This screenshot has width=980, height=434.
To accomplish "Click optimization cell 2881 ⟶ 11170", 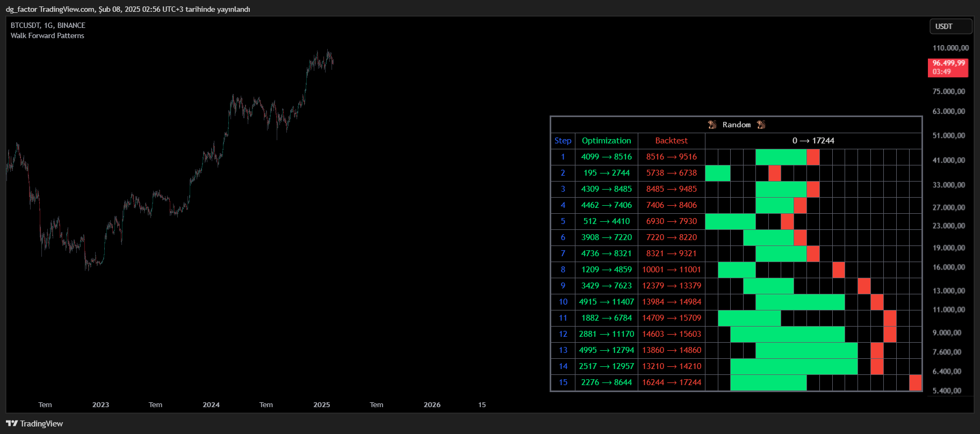I will tap(606, 334).
